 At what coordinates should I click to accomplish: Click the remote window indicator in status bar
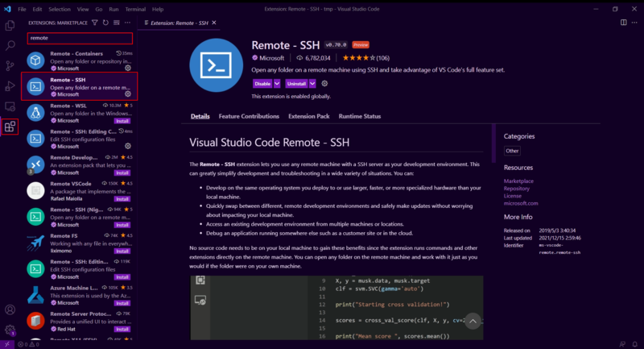(7, 344)
